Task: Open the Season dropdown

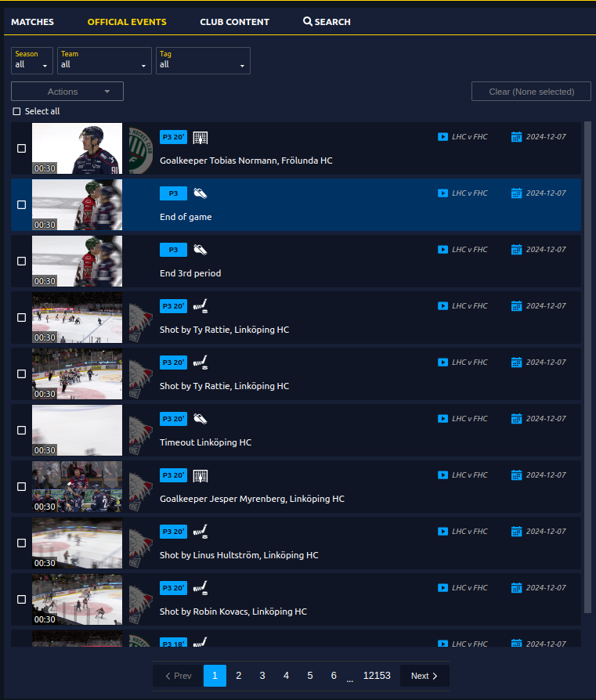Action: (31, 60)
